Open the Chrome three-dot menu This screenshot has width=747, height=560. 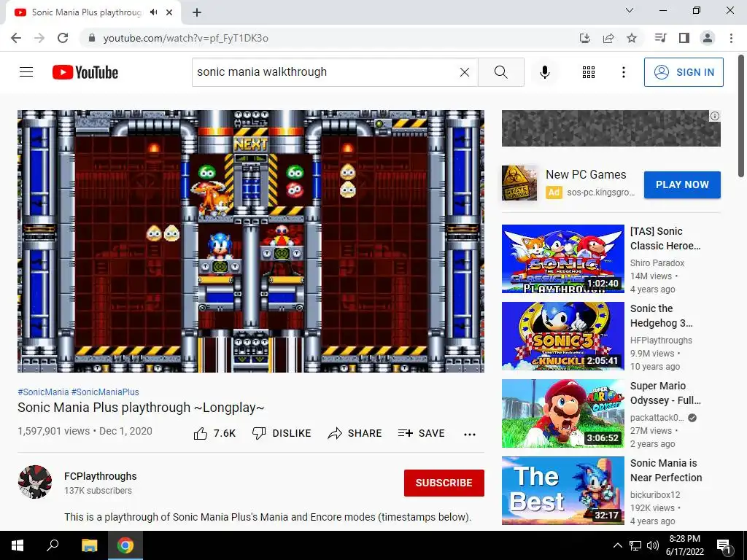(x=731, y=38)
